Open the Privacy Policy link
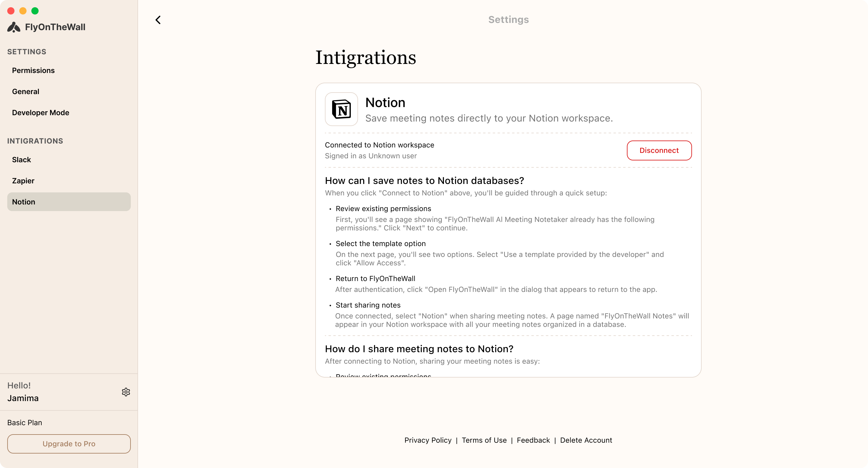 pyautogui.click(x=428, y=440)
